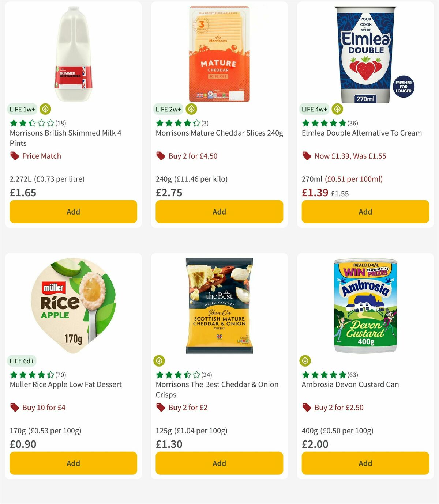Click the red tag icon beside Price Match
The image size is (439, 504).
click(14, 156)
